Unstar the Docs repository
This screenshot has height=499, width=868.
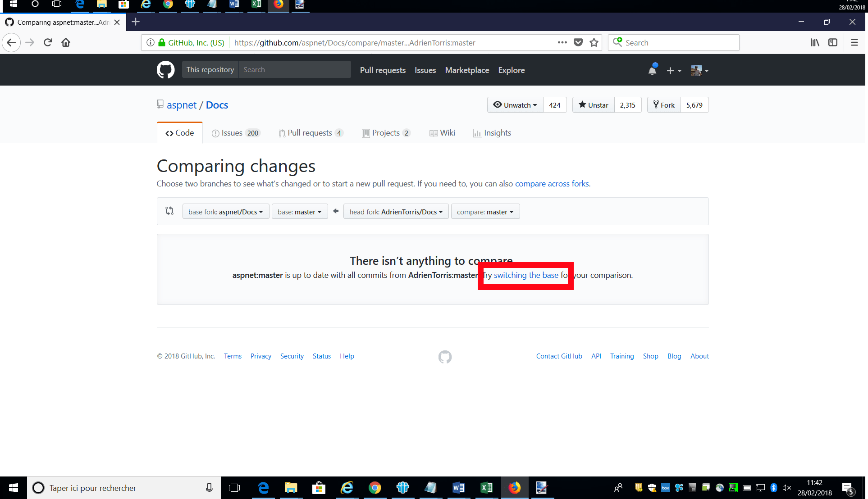coord(593,104)
